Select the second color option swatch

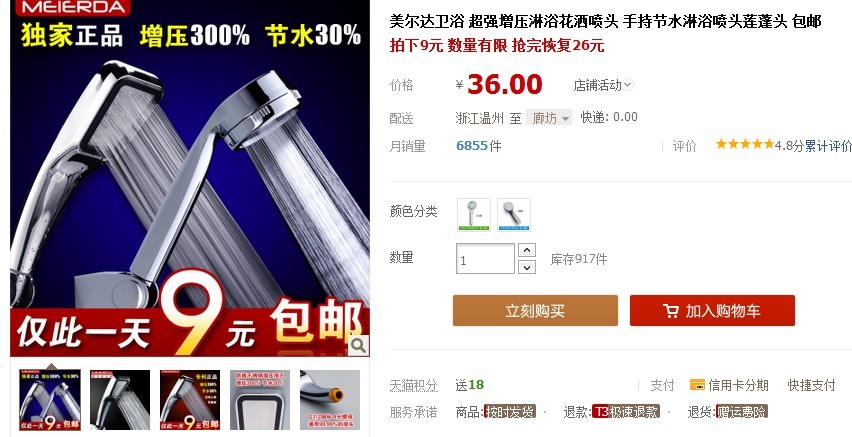pyautogui.click(x=513, y=215)
